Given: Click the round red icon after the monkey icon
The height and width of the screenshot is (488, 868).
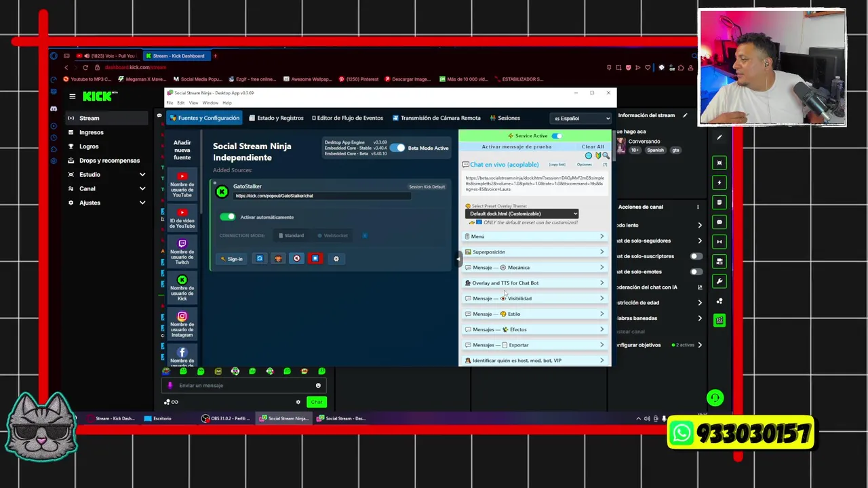Looking at the screenshot, I should click(x=296, y=258).
